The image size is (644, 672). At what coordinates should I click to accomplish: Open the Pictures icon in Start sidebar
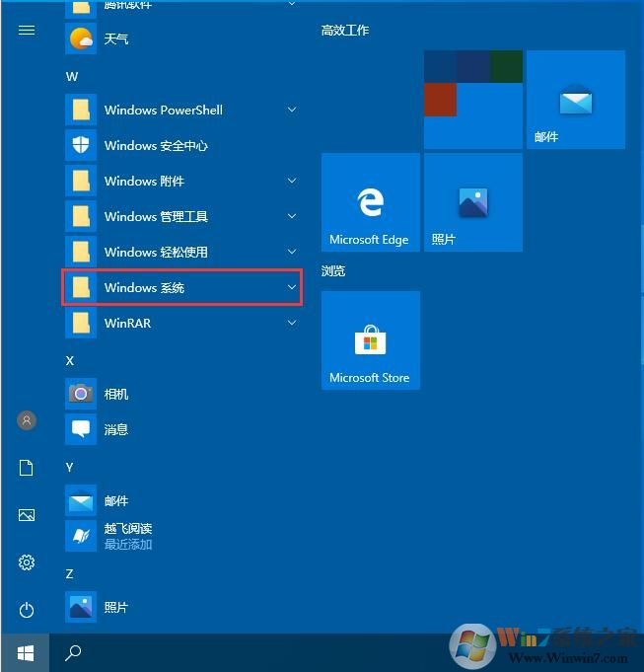pyautogui.click(x=27, y=515)
